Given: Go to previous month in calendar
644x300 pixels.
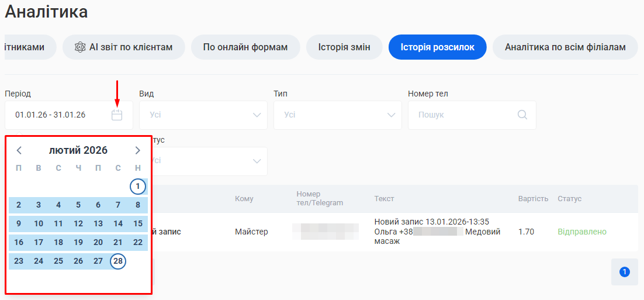Looking at the screenshot, I should pyautogui.click(x=19, y=150).
